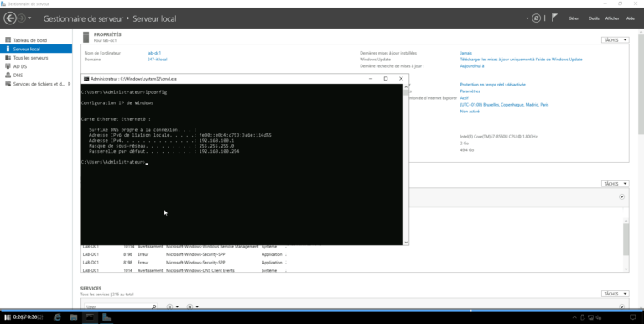Open the UTC+01:00 time zone link
Image resolution: width=644 pixels, height=324 pixels.
504,105
